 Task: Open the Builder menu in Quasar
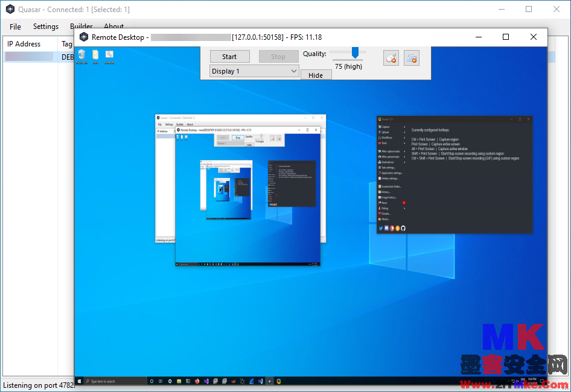(x=81, y=27)
